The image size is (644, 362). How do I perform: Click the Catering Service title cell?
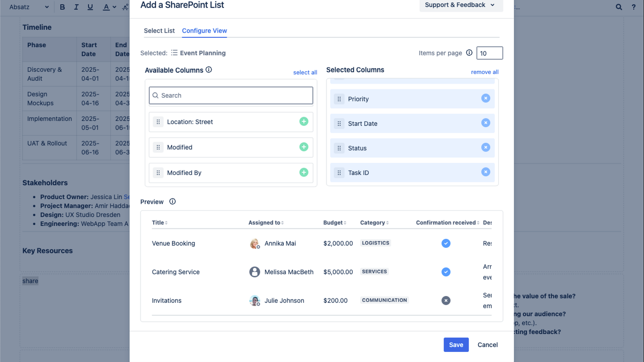pyautogui.click(x=176, y=272)
